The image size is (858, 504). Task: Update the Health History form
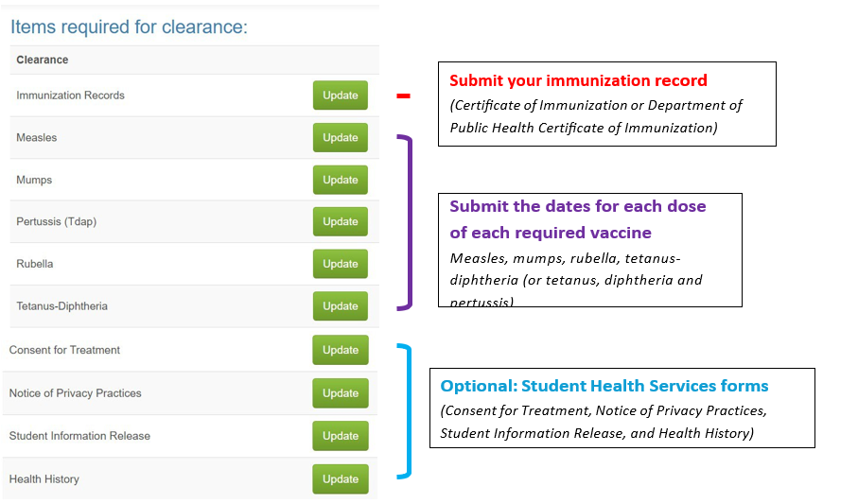[340, 479]
